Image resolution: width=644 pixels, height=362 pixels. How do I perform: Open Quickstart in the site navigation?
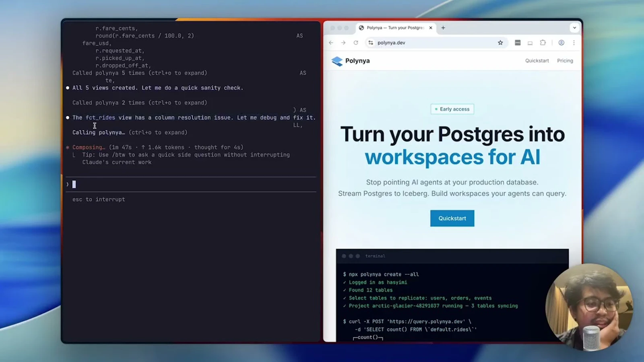pos(537,61)
